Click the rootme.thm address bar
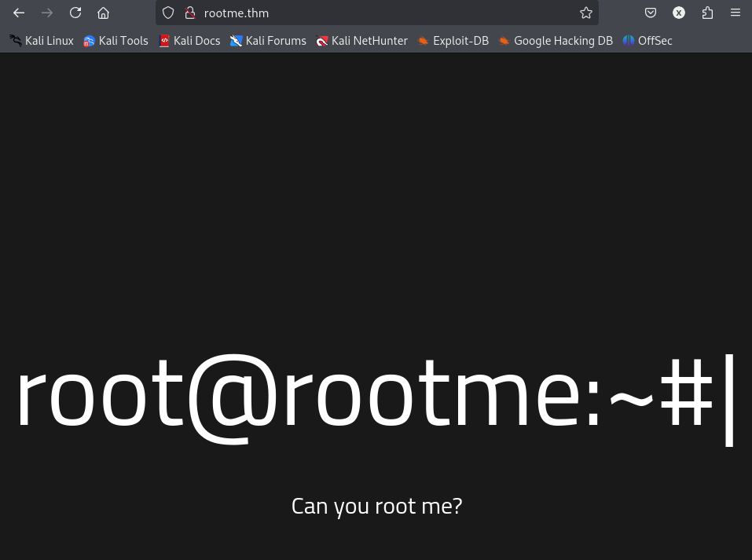The image size is (752, 560). click(x=376, y=13)
